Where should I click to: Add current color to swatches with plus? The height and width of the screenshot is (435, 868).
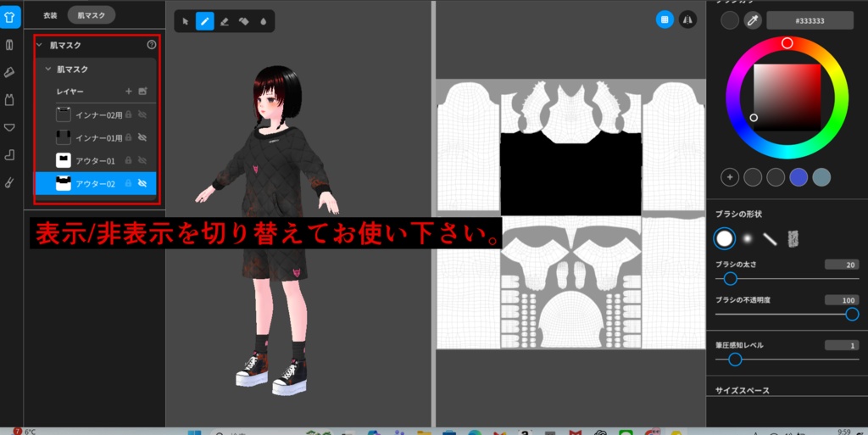pos(730,178)
